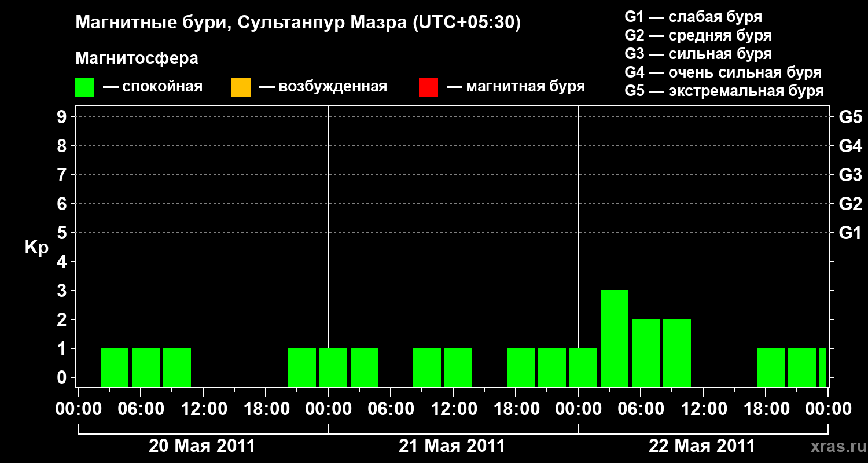Click the 'Kp' axis label
Viewport: 868px width, 463px height.
[x=37, y=248]
